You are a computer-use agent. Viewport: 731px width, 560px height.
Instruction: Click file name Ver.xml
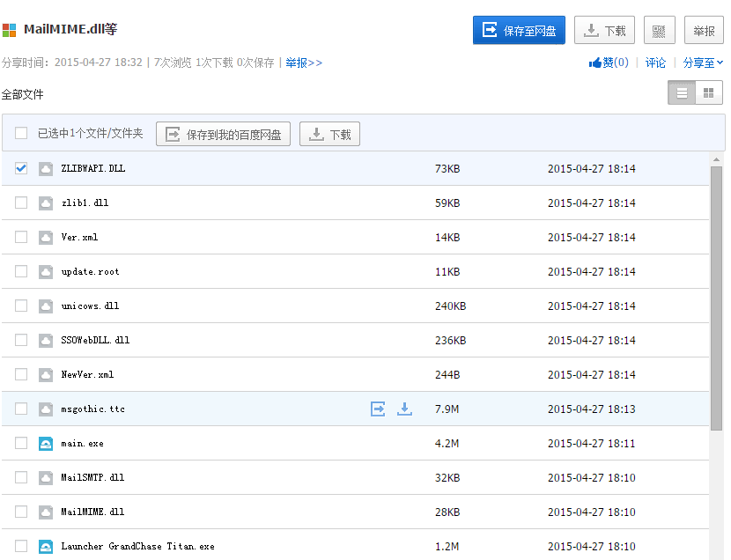pos(80,237)
